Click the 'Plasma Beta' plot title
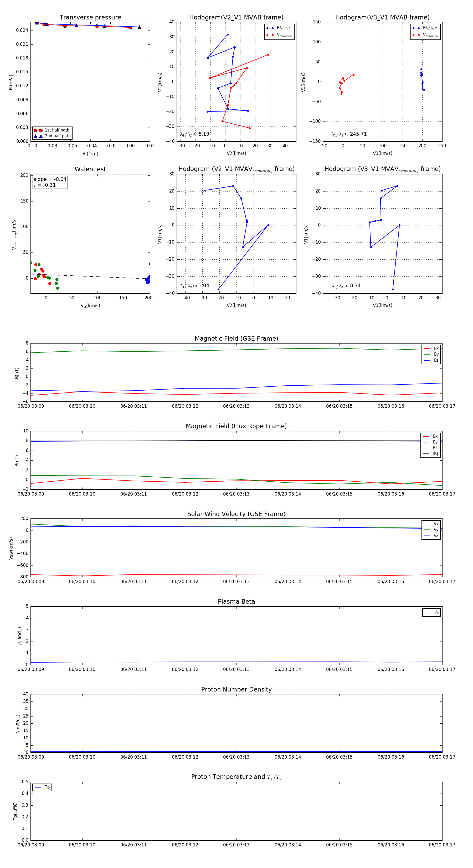Image resolution: width=473 pixels, height=868 pixels. click(x=236, y=602)
